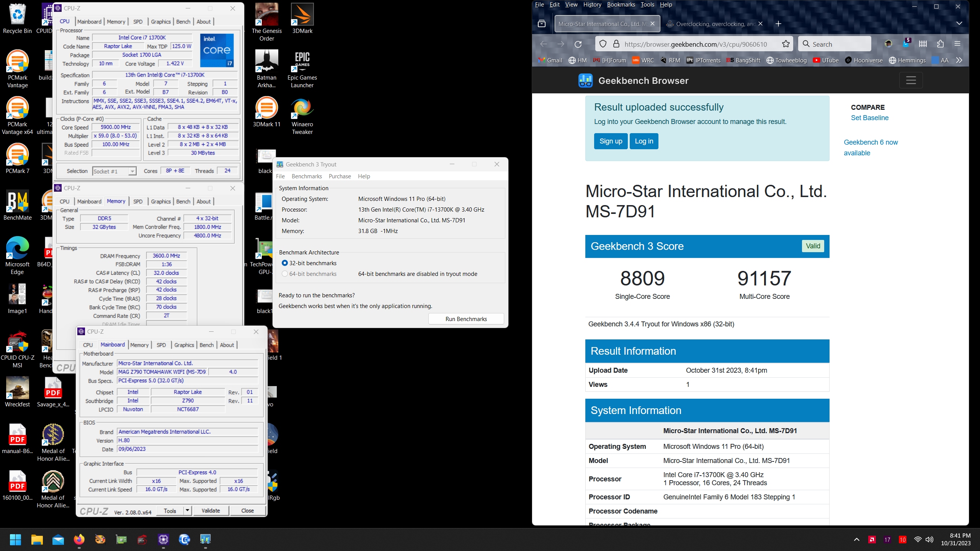
Task: Open Geekbench Browser navigation hamburger toggle
Action: [911, 80]
